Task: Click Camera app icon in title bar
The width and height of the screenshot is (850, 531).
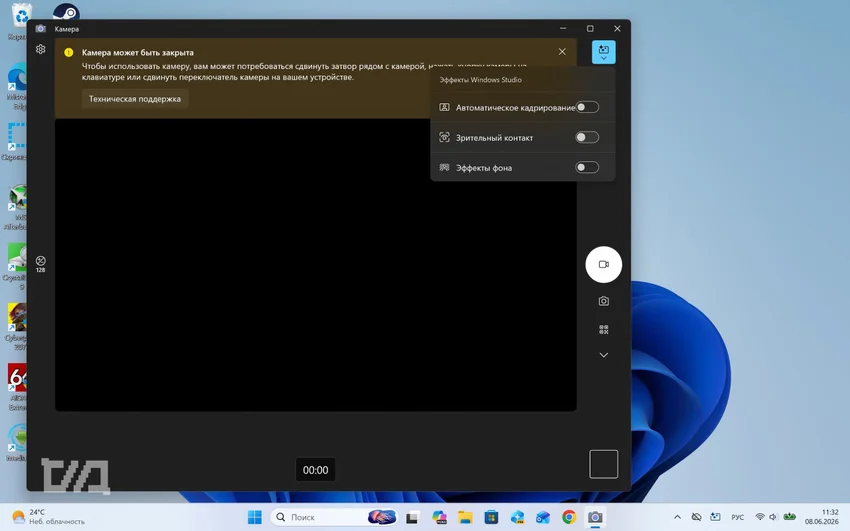Action: pos(41,29)
